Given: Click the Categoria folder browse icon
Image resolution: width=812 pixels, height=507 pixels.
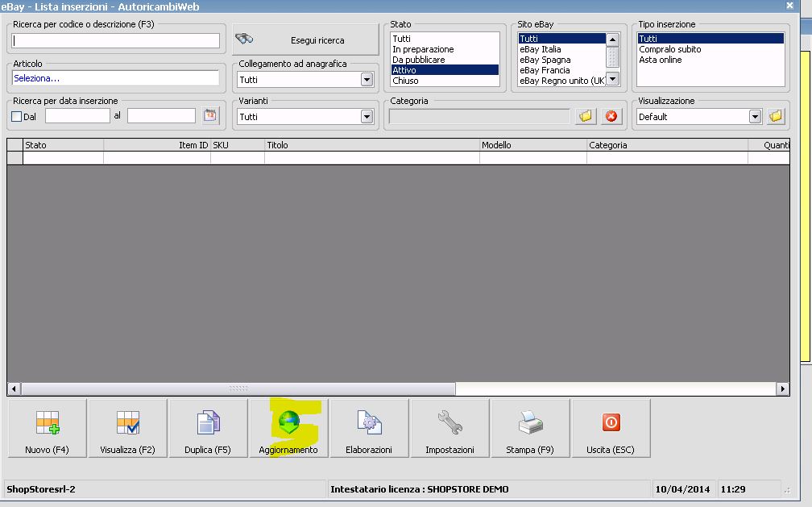Looking at the screenshot, I should [x=586, y=116].
